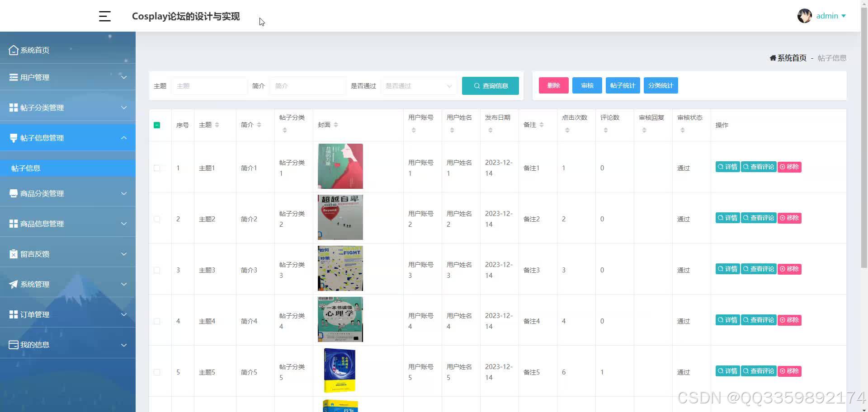The width and height of the screenshot is (868, 412).
Task: Sort by 用户账号 column arrows
Action: click(x=414, y=130)
